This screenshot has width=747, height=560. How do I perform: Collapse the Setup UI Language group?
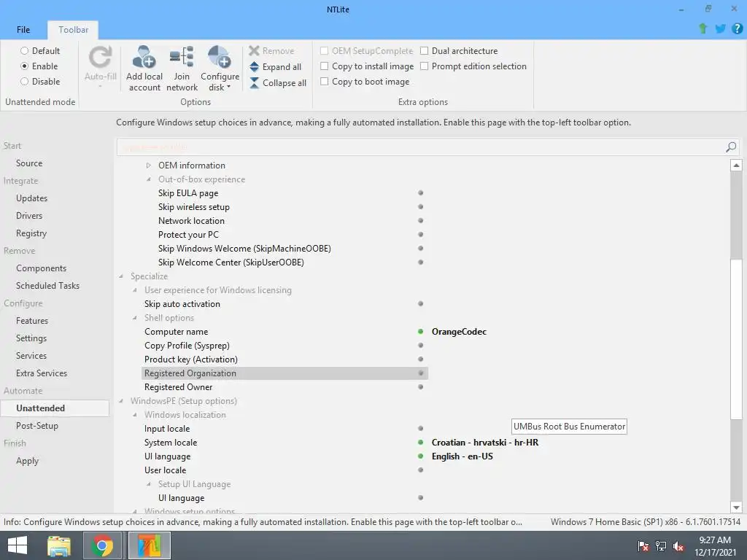(x=149, y=484)
